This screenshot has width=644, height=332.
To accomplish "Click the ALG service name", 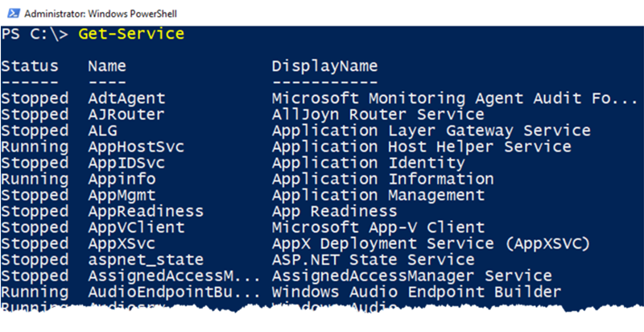I will click(102, 131).
